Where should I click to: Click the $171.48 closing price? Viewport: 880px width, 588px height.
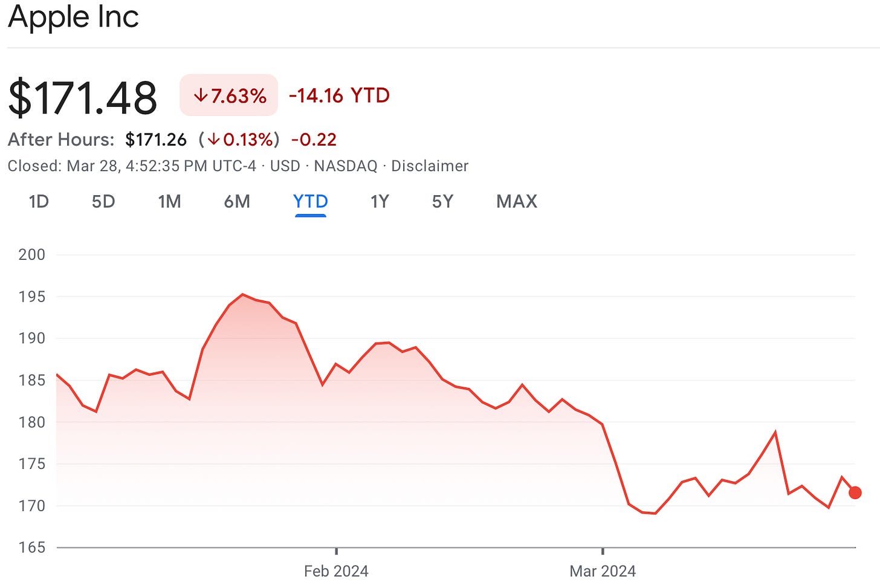pos(83,97)
